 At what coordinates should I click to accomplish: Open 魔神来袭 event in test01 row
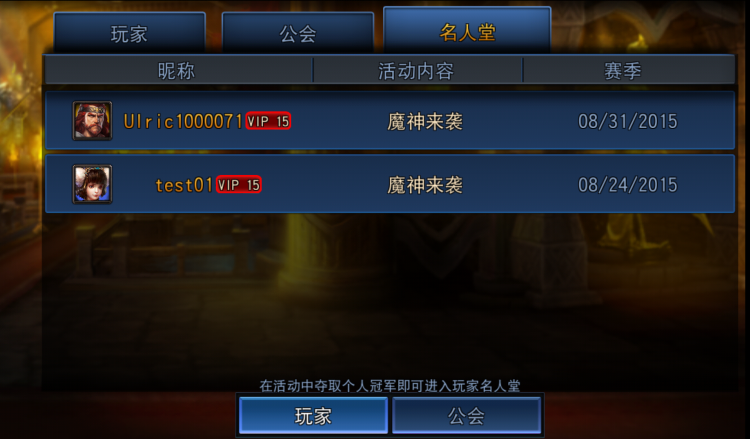[x=425, y=185]
